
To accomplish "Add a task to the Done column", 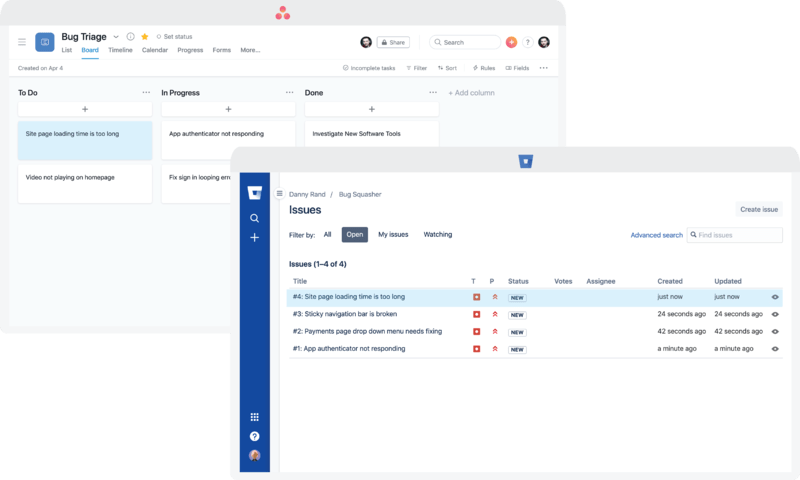I will 372,109.
